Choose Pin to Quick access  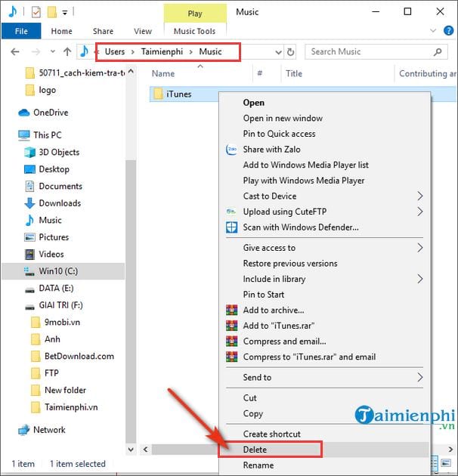click(279, 134)
